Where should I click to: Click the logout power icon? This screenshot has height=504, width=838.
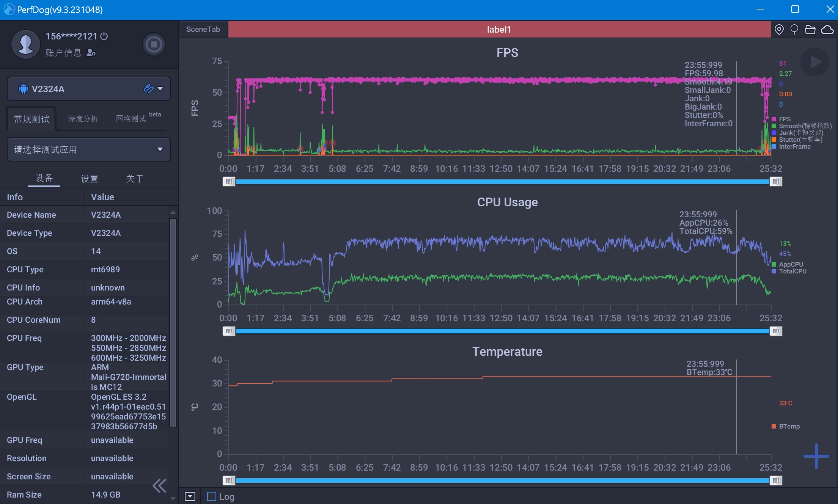pos(104,36)
